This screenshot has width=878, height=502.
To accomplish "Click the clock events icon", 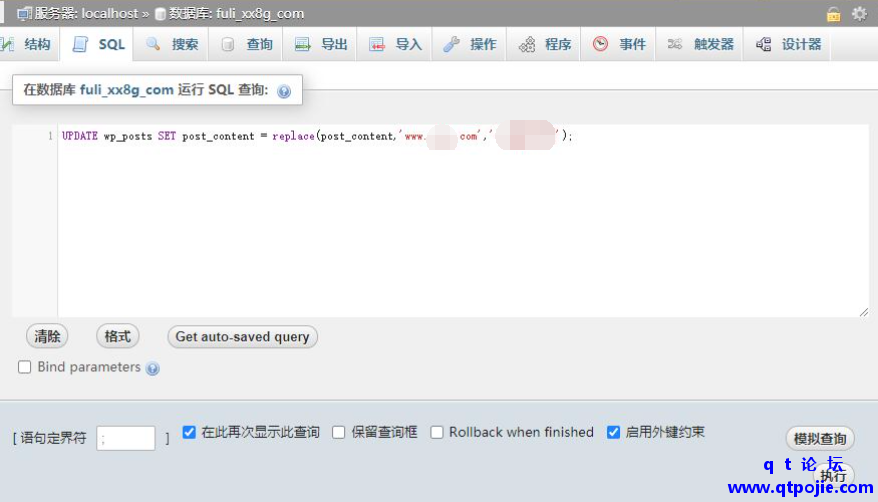I will pos(600,44).
